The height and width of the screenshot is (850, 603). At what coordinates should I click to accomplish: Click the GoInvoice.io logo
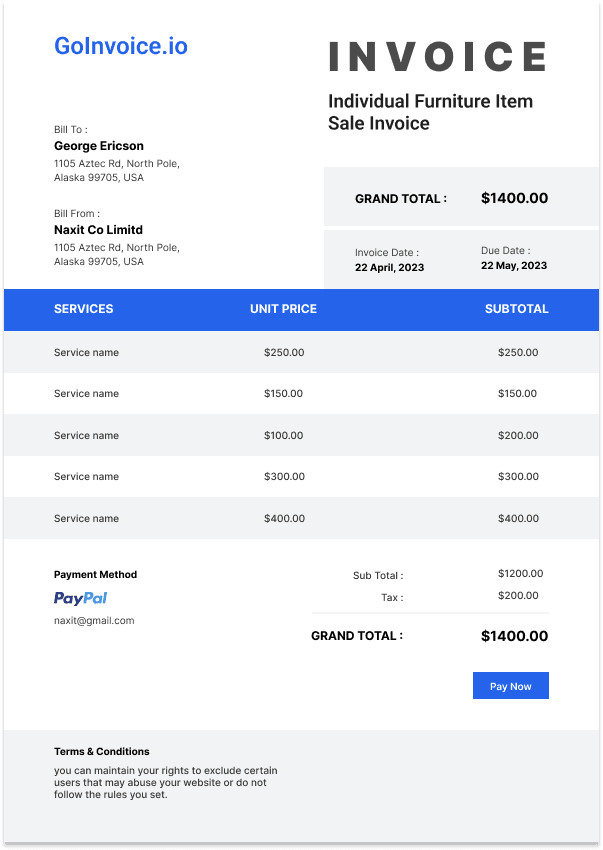[x=120, y=46]
